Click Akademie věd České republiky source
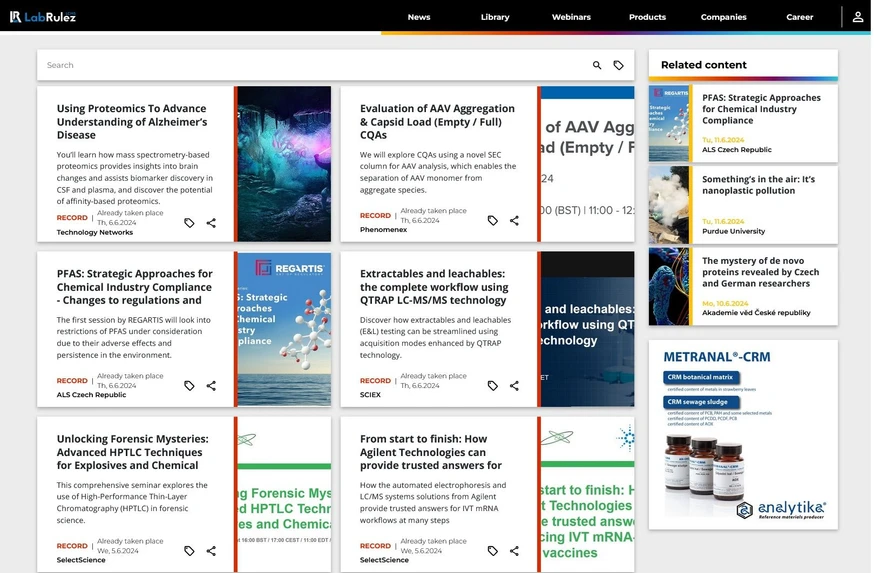874x573 pixels. (756, 313)
